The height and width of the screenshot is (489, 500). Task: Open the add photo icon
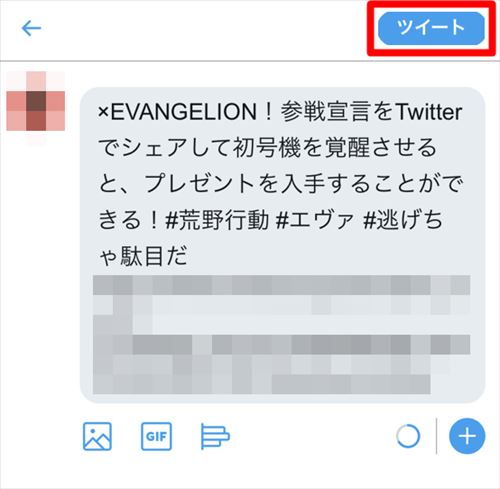click(x=97, y=436)
